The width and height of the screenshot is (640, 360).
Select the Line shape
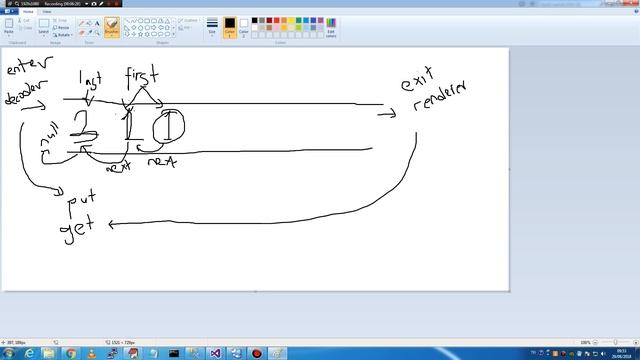tap(127, 21)
